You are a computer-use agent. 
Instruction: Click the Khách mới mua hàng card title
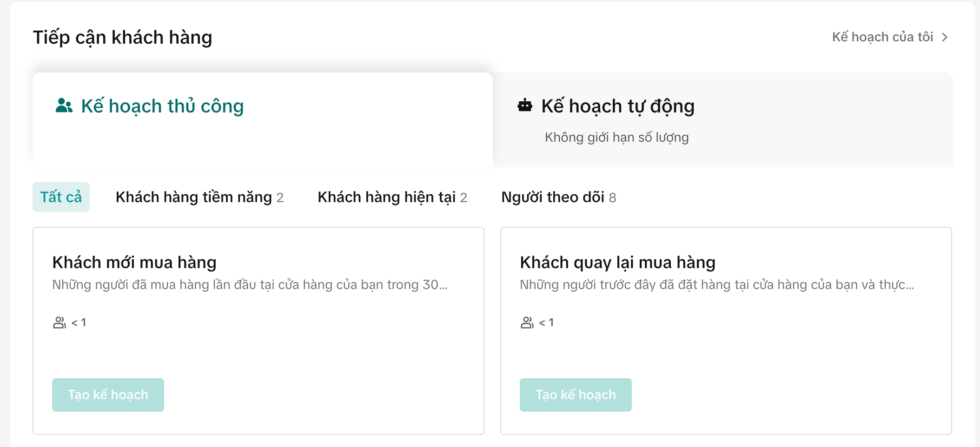coord(134,263)
